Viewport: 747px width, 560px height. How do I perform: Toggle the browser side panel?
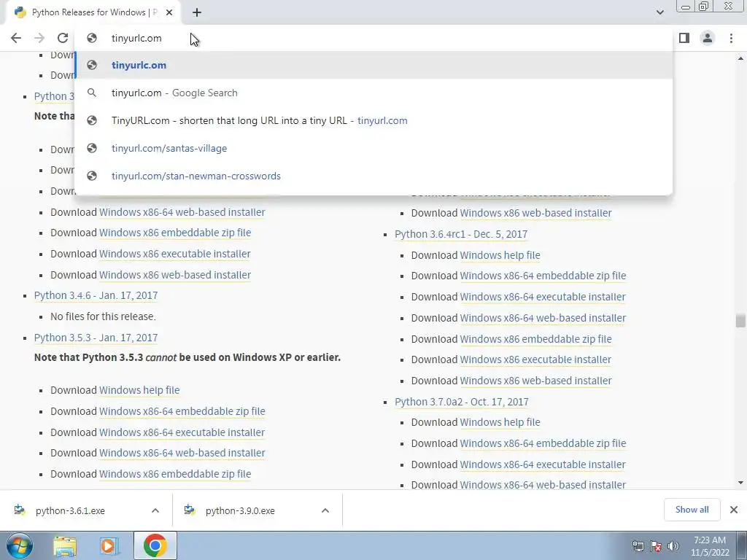pyautogui.click(x=684, y=38)
